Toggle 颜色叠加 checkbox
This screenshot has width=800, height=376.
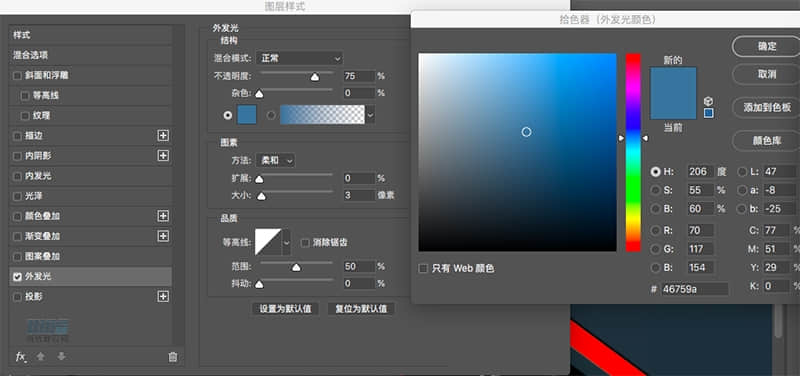[17, 216]
